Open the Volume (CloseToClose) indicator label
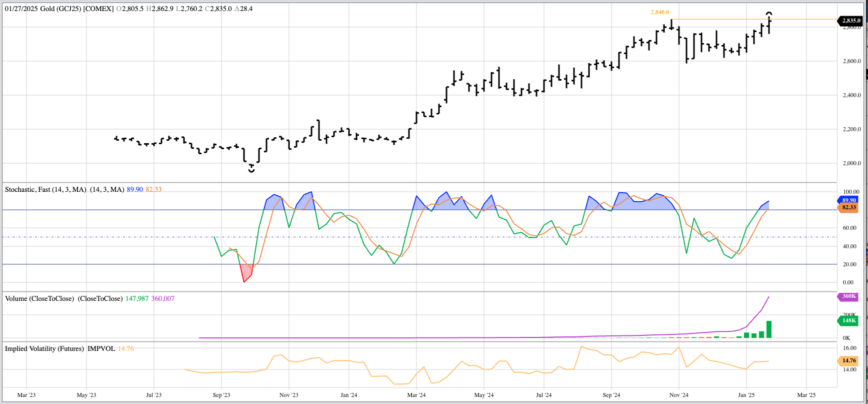Image resolution: width=868 pixels, height=404 pixels. coord(39,299)
